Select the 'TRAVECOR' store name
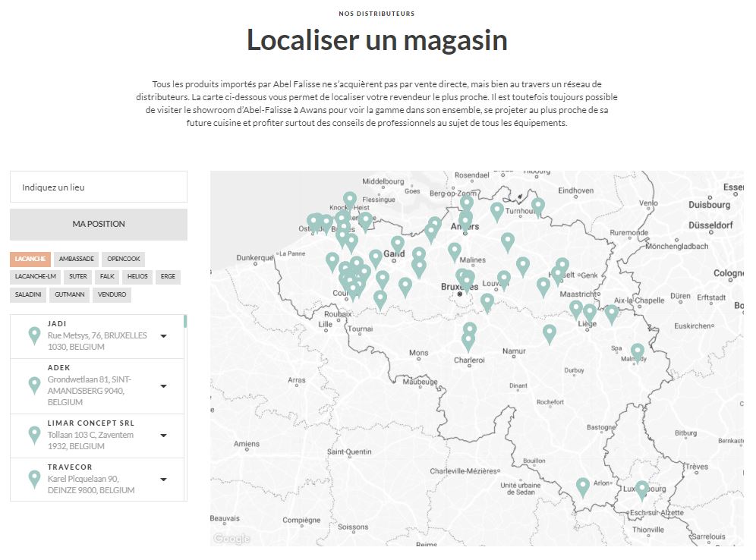The image size is (756, 560). tap(69, 467)
